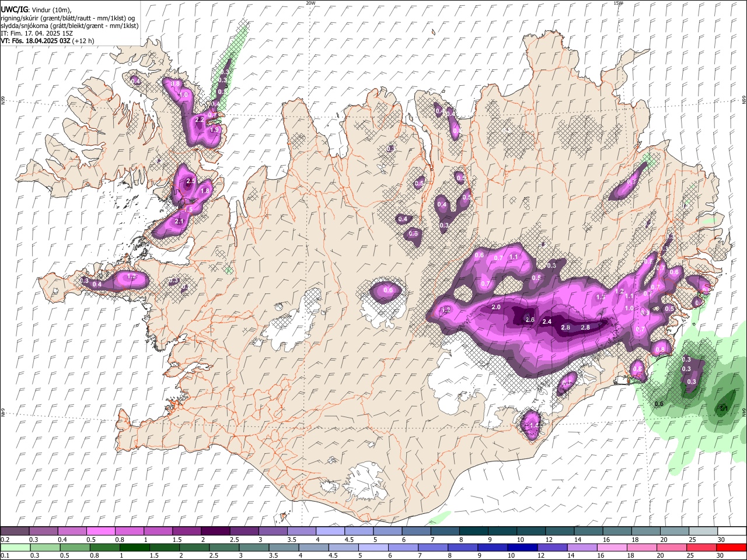
Task: Pick bottom legend swatch between 10 and 12
Action: 522,547
